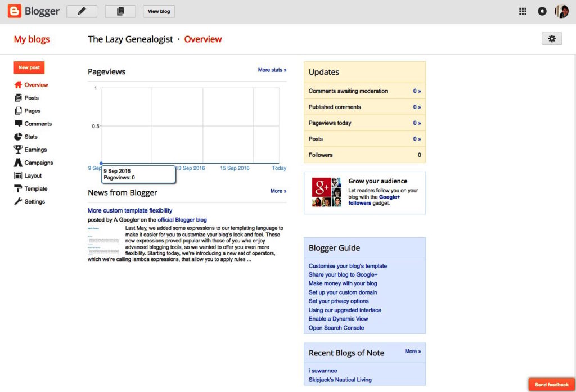The width and height of the screenshot is (576, 392).
Task: Open Earnings in the sidebar
Action: tap(35, 150)
